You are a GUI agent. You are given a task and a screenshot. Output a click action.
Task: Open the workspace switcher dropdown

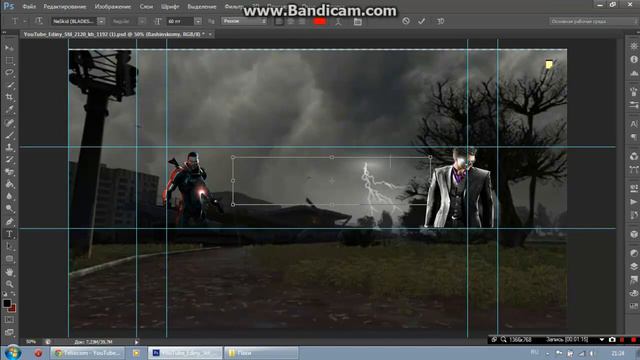point(593,21)
